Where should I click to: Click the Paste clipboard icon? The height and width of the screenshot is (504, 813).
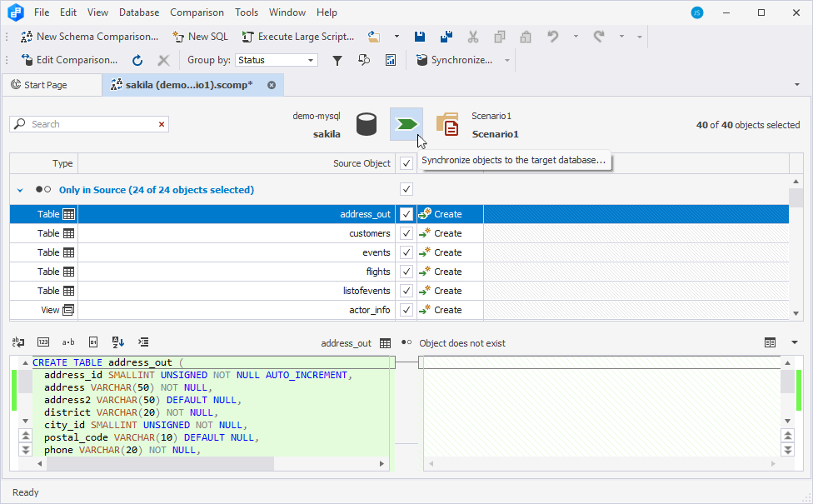(x=526, y=37)
